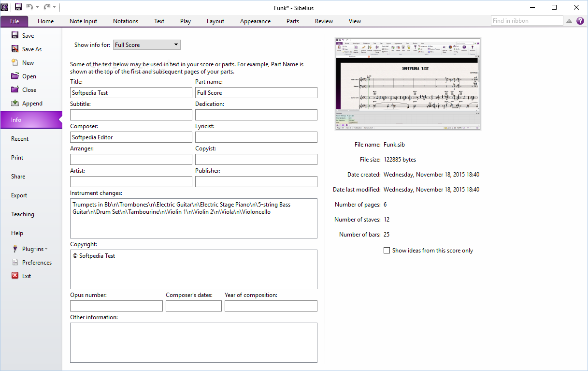Select Info in the File sidebar
This screenshot has height=371, width=588.
tap(31, 120)
